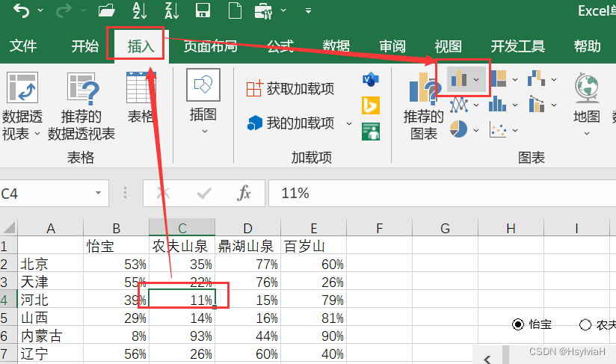Click the open folder icon in toolbar

106,10
